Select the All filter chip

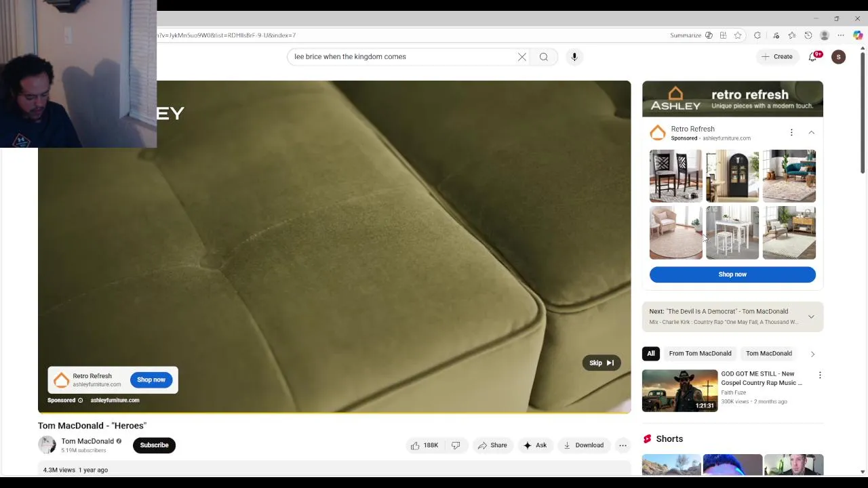tap(651, 353)
